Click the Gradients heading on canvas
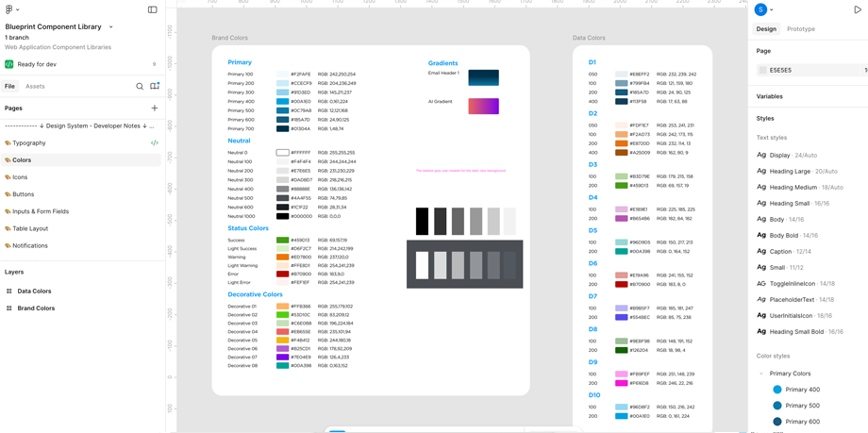Screen dimensions: 868x433 pos(442,63)
